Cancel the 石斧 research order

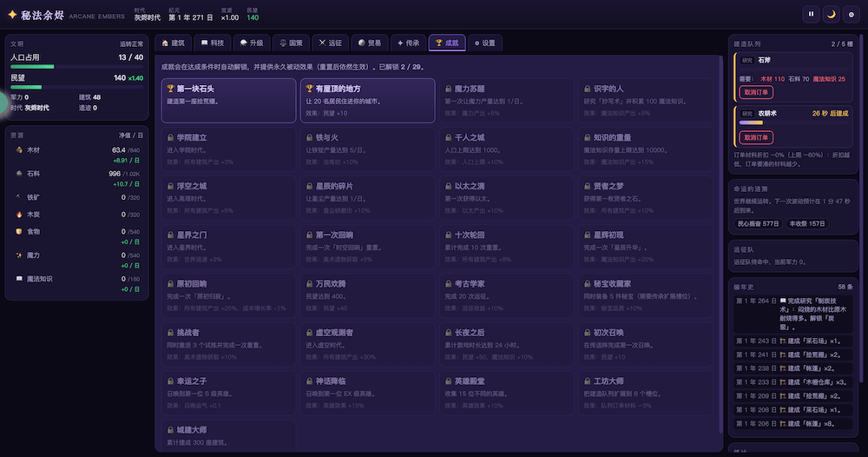756,92
